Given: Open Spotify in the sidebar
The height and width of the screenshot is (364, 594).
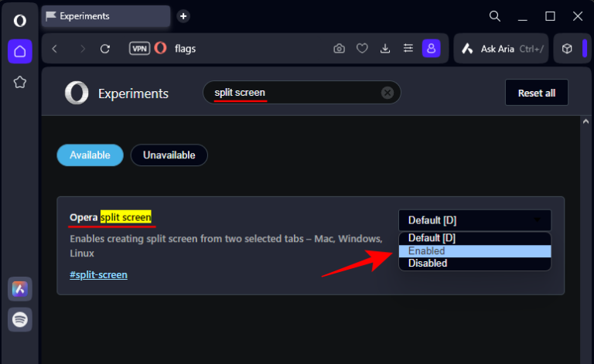Looking at the screenshot, I should 20,320.
